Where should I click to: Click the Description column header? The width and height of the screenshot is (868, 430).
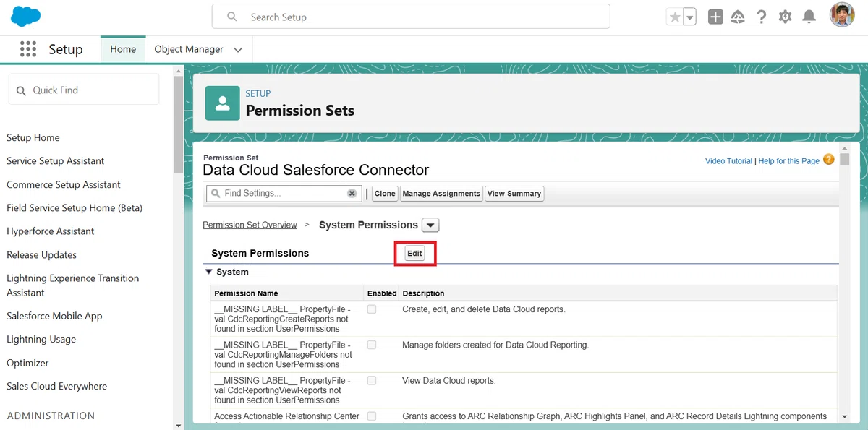pos(423,293)
